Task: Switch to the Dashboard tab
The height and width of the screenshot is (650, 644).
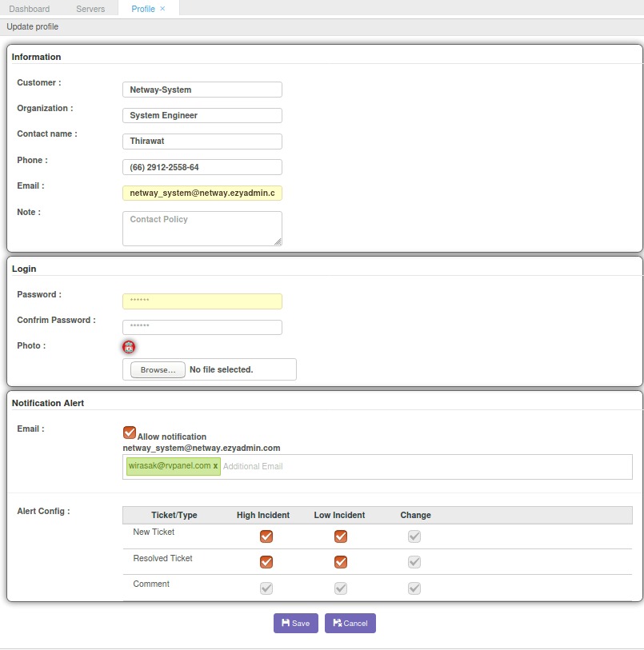Action: (30, 9)
